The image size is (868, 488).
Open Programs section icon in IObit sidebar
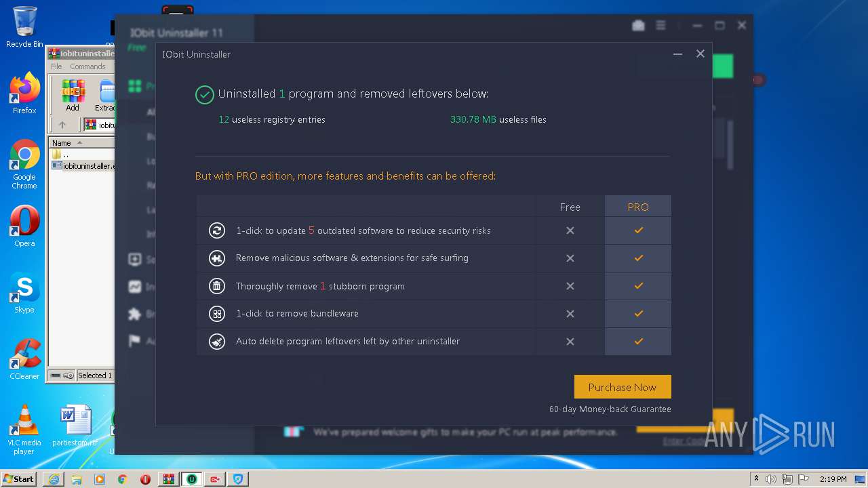tap(135, 86)
